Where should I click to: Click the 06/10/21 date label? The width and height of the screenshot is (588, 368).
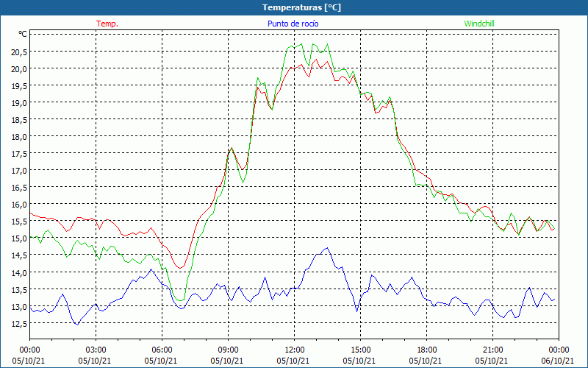(558, 361)
